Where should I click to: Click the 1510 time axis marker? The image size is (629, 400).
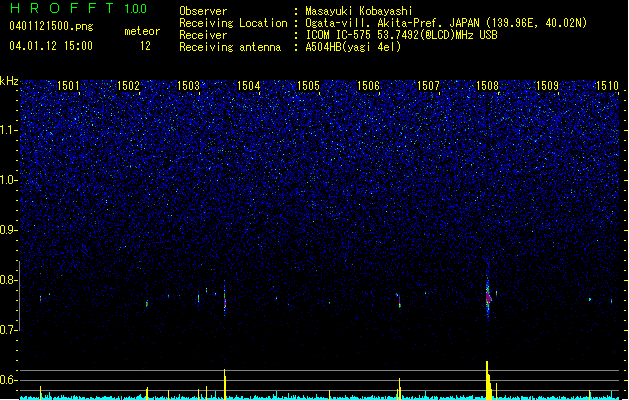607,86
